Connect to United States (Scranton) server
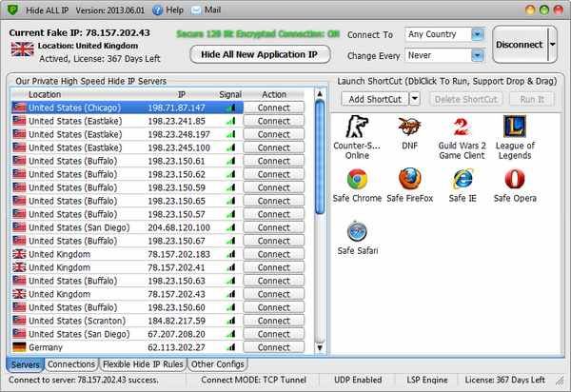This screenshot has height=392, width=571. coord(273,321)
